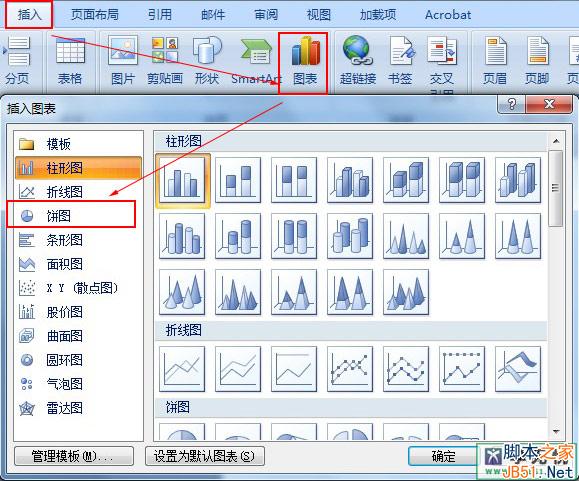Viewport: 579px width, 481px height.
Task: Select 条形图 bar chart category
Action: tap(78, 240)
